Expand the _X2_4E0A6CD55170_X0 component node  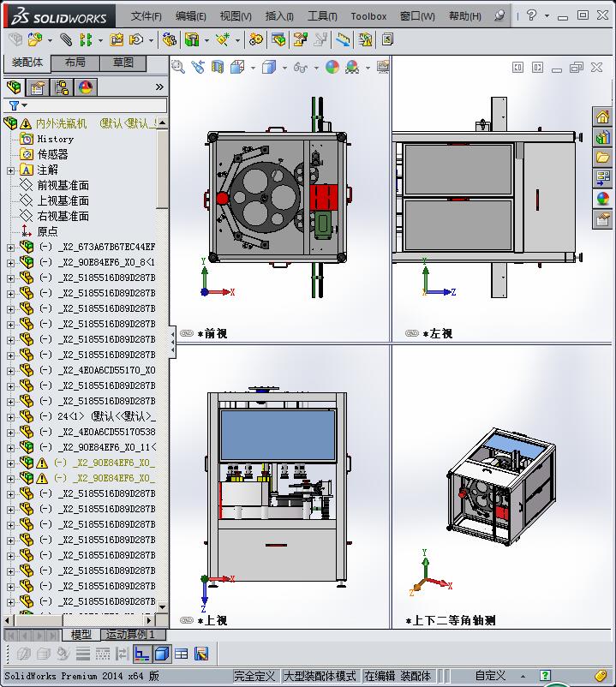click(10, 371)
